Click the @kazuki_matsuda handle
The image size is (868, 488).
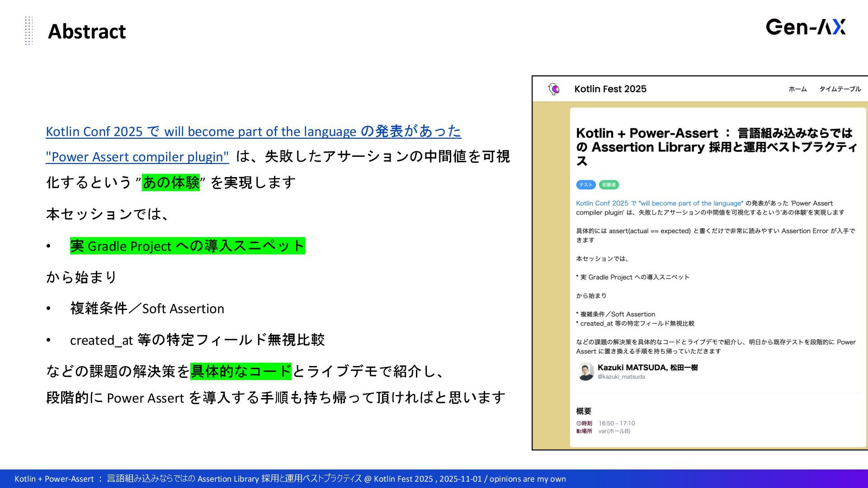point(621,377)
